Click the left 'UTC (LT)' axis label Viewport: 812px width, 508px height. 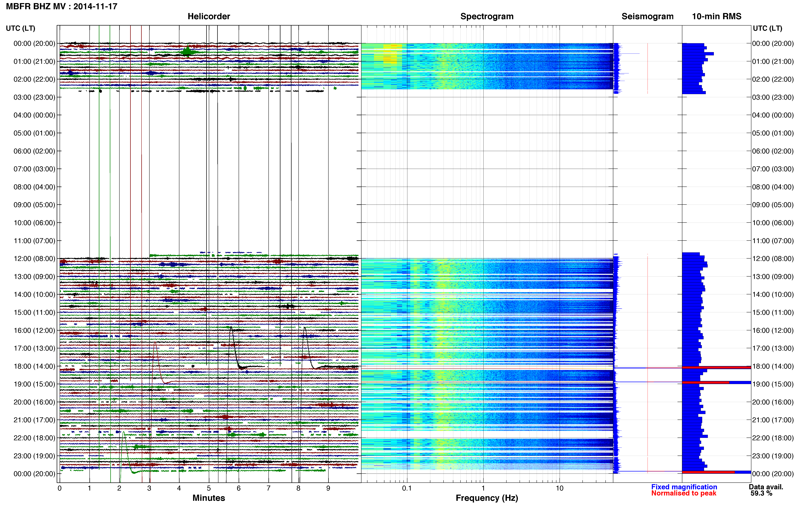pyautogui.click(x=21, y=28)
